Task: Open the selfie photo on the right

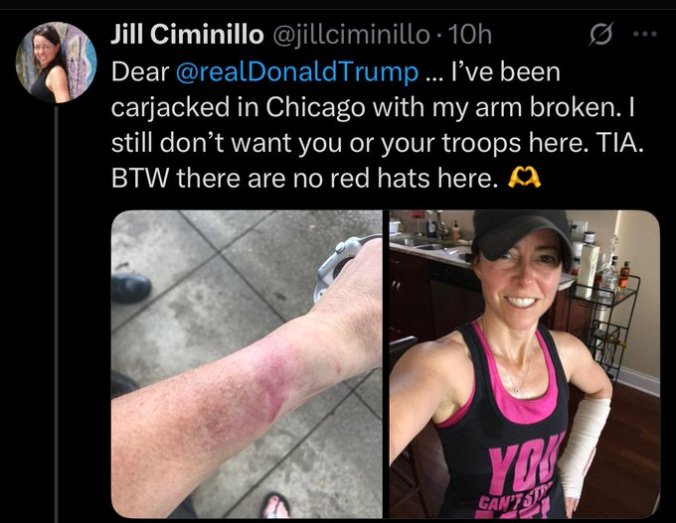Action: pyautogui.click(x=525, y=364)
